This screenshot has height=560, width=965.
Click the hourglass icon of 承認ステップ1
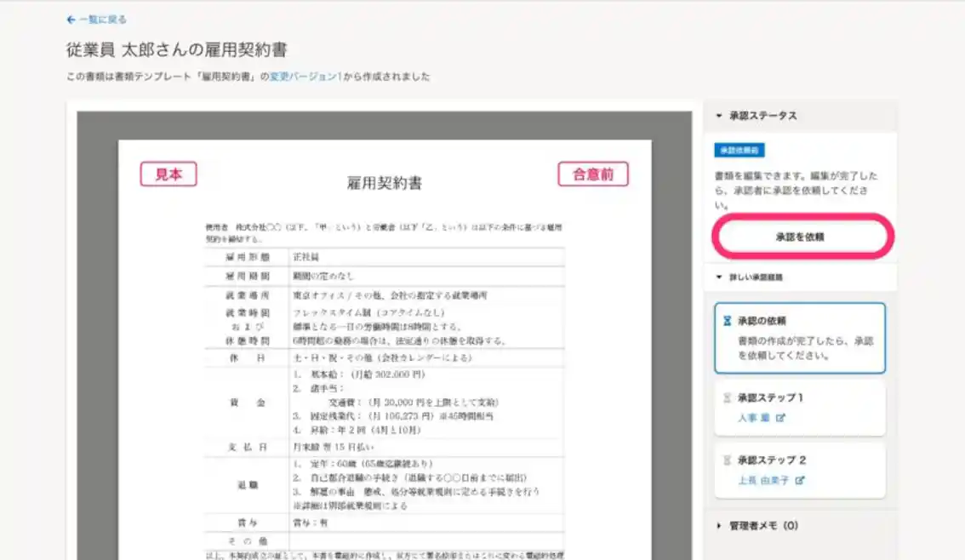tap(727, 397)
